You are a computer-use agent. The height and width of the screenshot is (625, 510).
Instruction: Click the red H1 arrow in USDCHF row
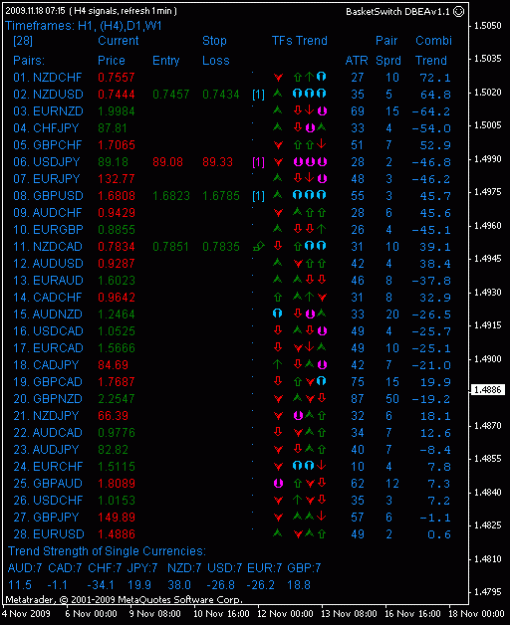point(278,500)
